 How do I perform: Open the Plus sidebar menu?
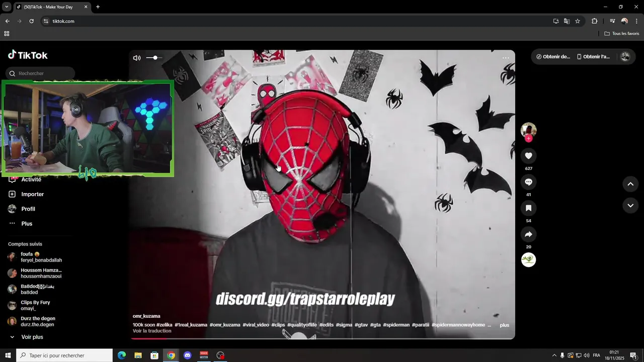(x=27, y=224)
